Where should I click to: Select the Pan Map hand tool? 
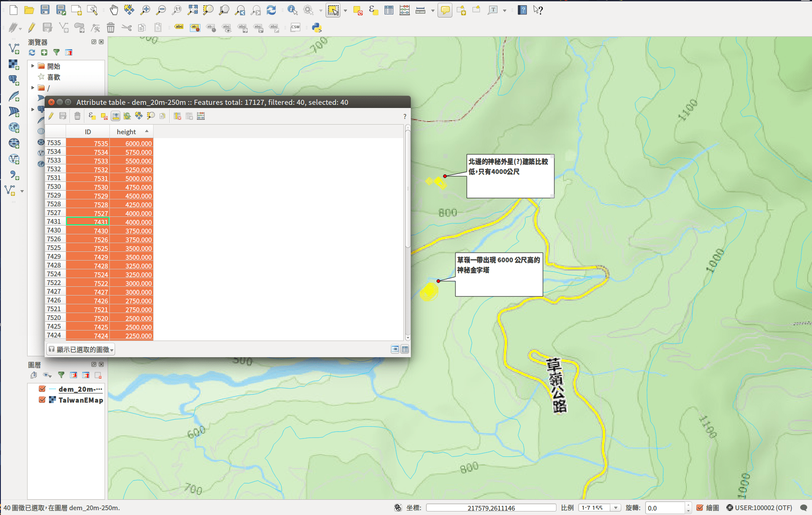pyautogui.click(x=114, y=10)
